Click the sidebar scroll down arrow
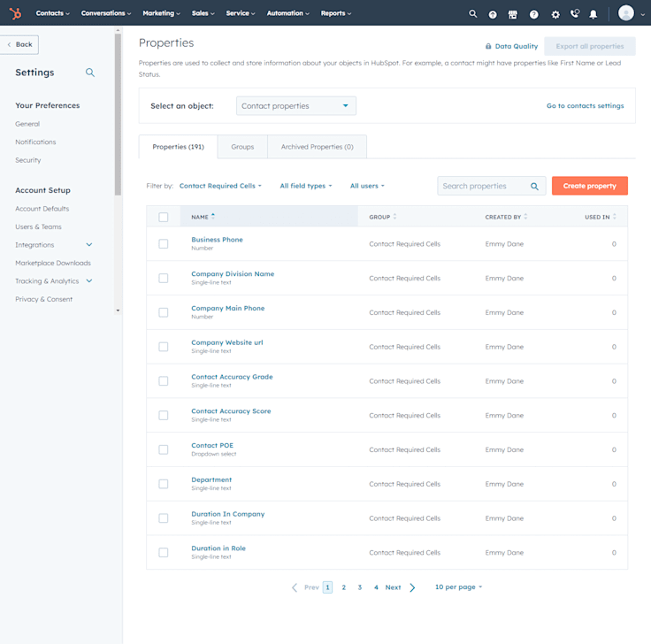 coord(118,310)
